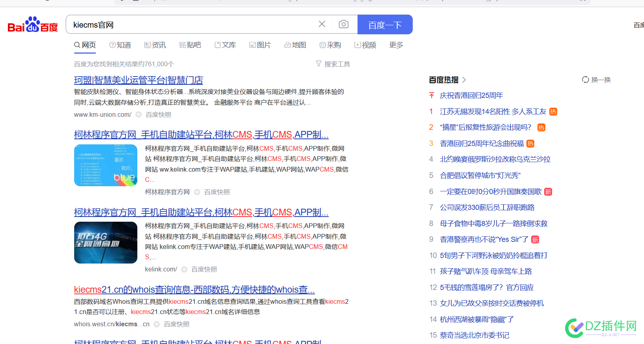The image size is (644, 344).
Task: Click the 4G全网通 thumbnail
Action: click(x=106, y=243)
